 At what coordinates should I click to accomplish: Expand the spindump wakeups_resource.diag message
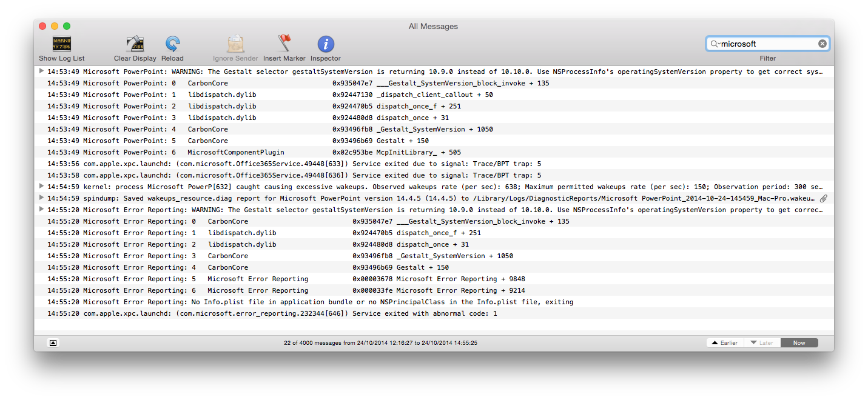point(41,198)
